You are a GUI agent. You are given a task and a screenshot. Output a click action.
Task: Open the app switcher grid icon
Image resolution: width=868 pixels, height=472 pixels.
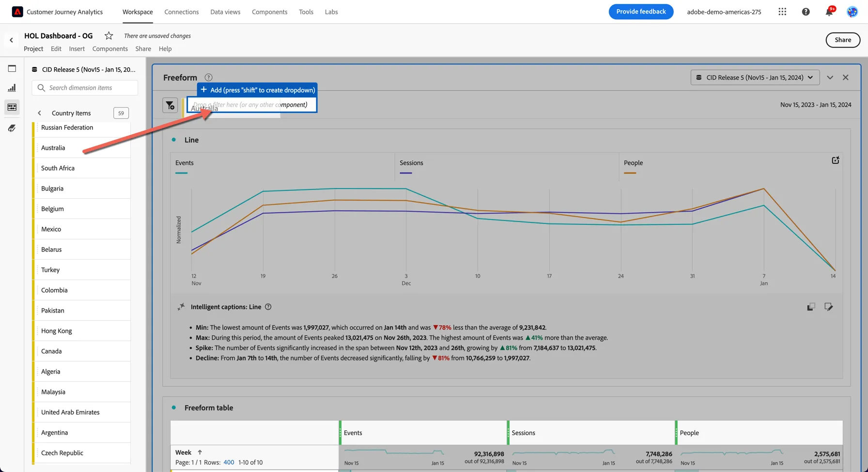[782, 12]
